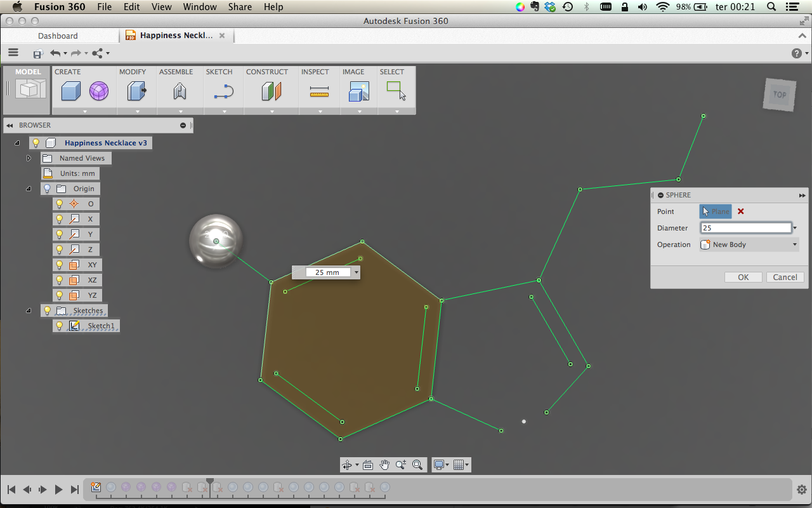Image resolution: width=812 pixels, height=508 pixels.
Task: Undo the last action arrow
Action: [x=55, y=53]
